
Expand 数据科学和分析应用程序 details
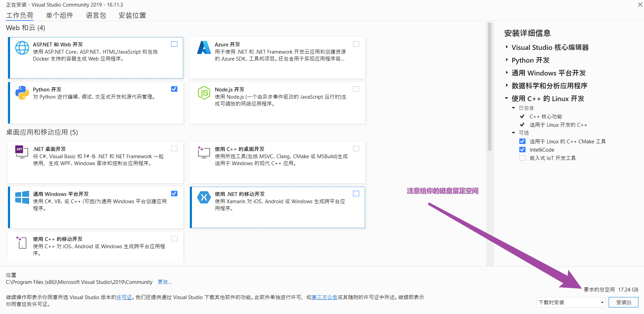[x=507, y=86]
